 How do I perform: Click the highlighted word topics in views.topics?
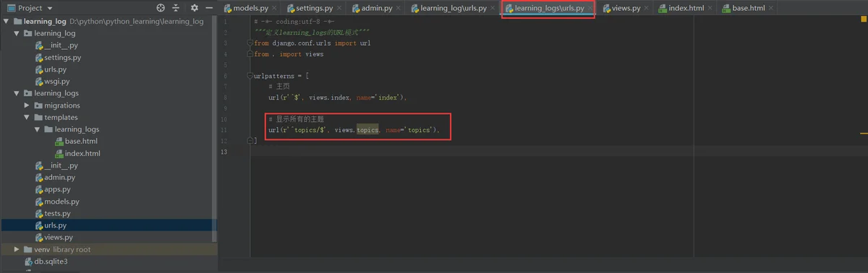coord(367,130)
